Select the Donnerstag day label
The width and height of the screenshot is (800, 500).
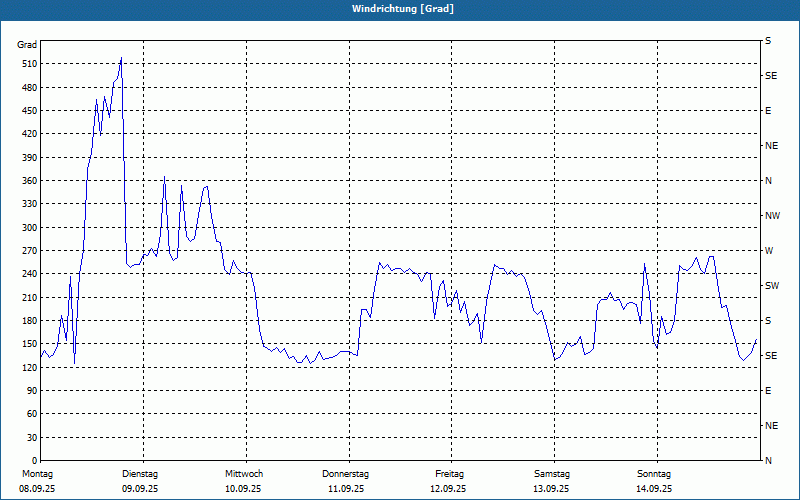click(346, 473)
